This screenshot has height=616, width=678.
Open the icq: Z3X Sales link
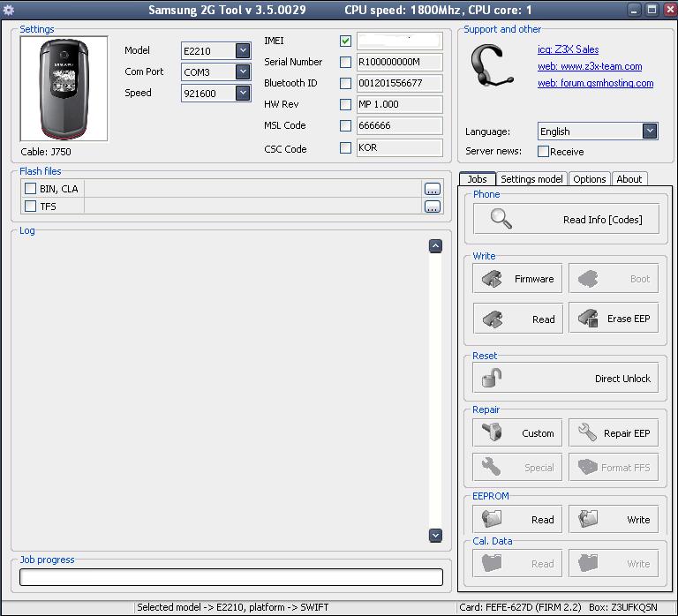point(569,49)
